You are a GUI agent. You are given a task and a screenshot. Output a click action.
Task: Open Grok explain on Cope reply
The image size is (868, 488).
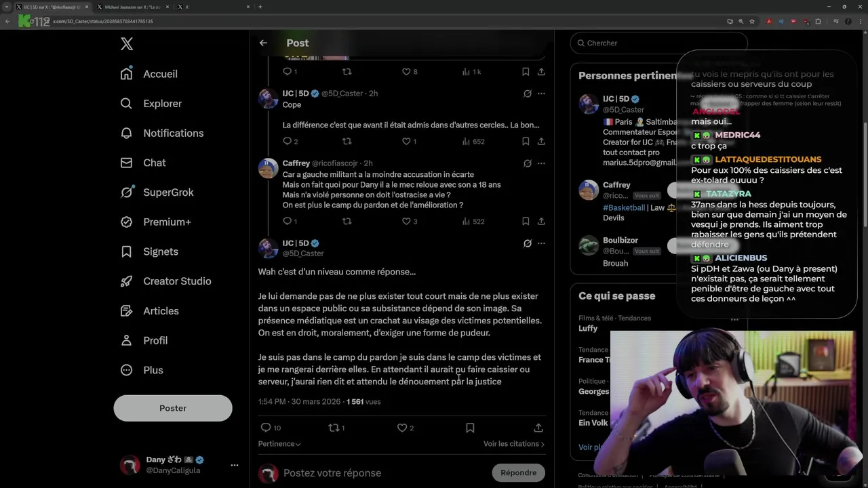528,94
